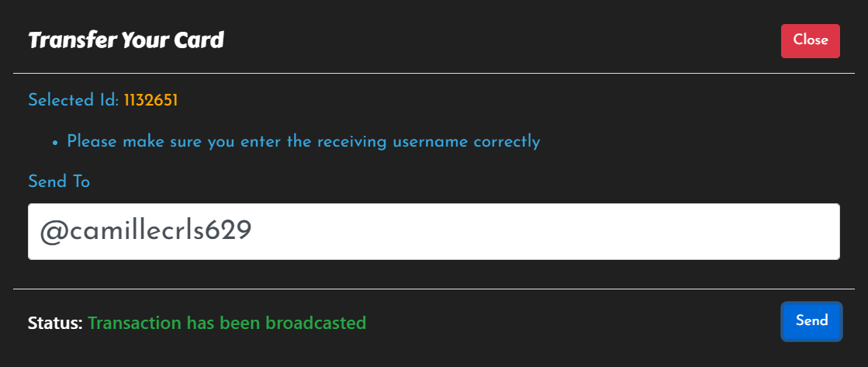Select the card id 1132651
Viewport: 868px width, 367px height.
pyautogui.click(x=150, y=101)
